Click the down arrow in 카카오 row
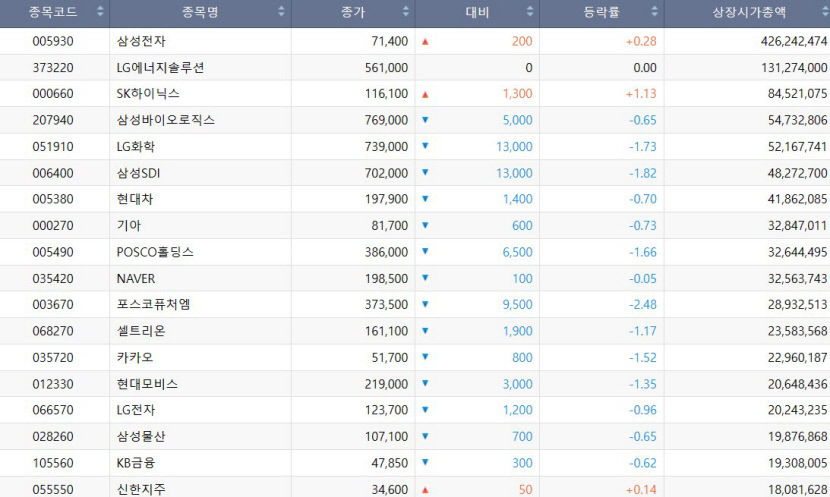Screen dimensions: 830x497 pyautogui.click(x=425, y=357)
